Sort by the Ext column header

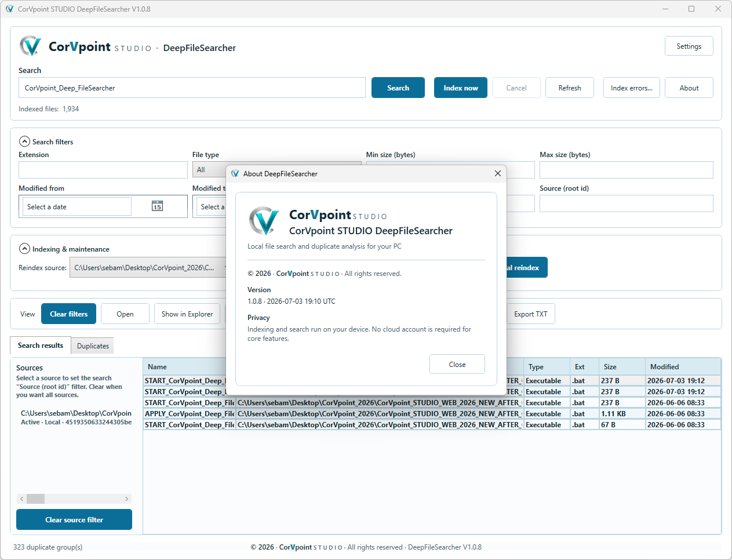(584, 366)
